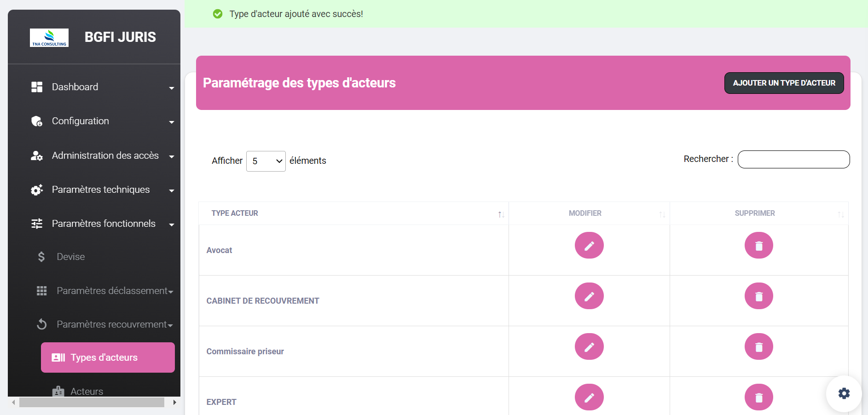Viewport: 868px width, 415px height.
Task: Edit the CABINET DE RECOUVREMENT entry
Action: tap(589, 296)
